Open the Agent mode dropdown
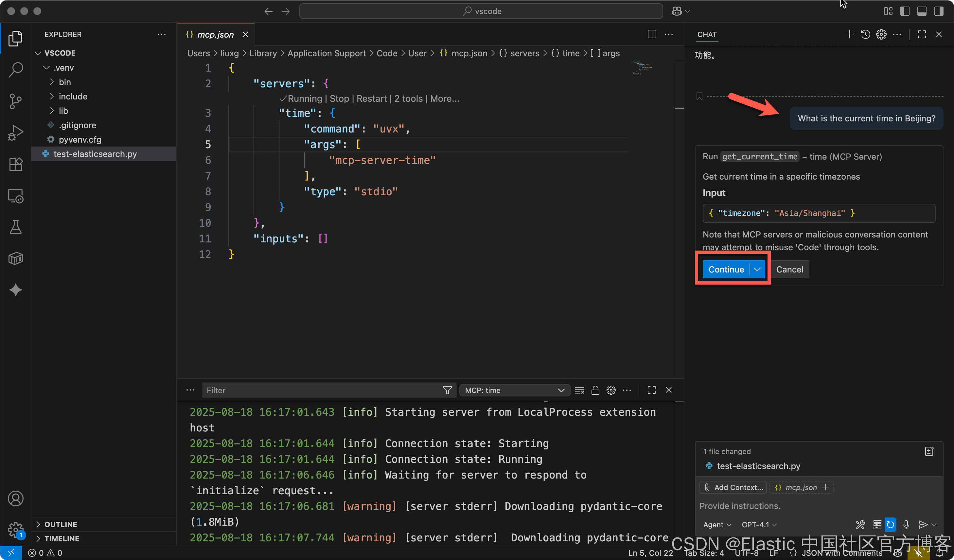 716,524
